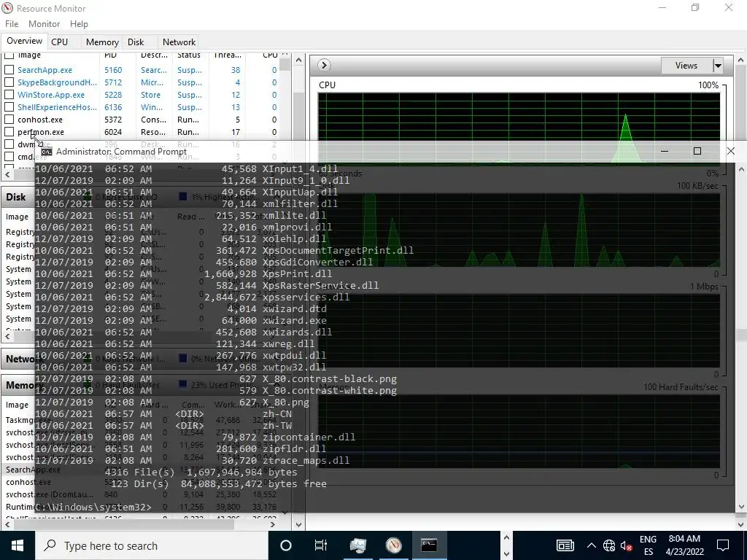Image resolution: width=747 pixels, height=560 pixels.
Task: Open the Monitor menu
Action: pos(44,24)
